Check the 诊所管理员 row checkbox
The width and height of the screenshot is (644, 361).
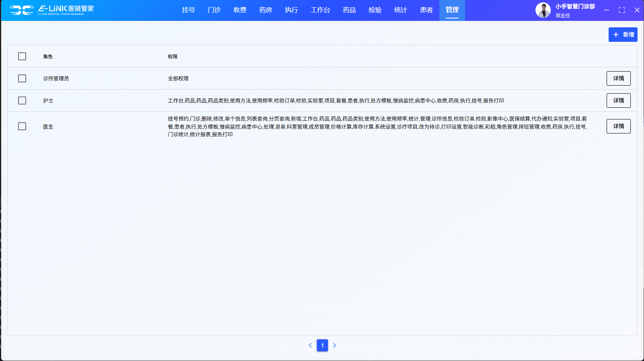[22, 78]
